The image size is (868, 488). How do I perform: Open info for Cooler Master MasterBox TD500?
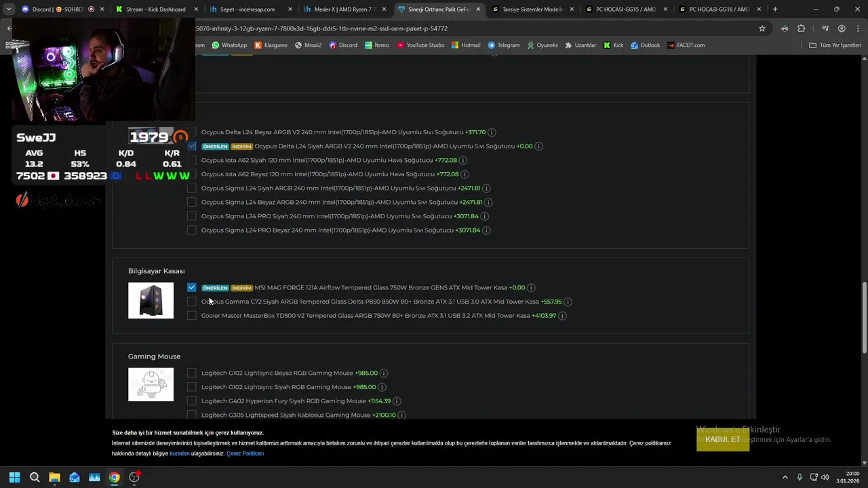tap(562, 316)
